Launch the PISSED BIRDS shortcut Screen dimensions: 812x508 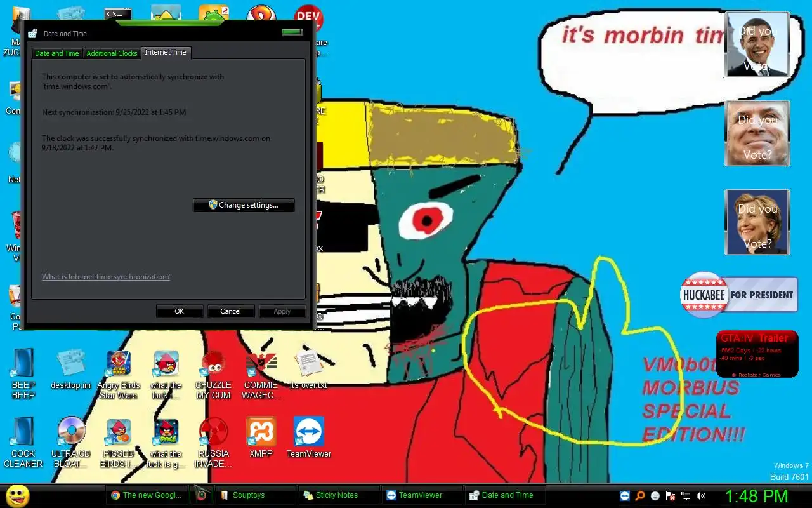click(x=118, y=443)
